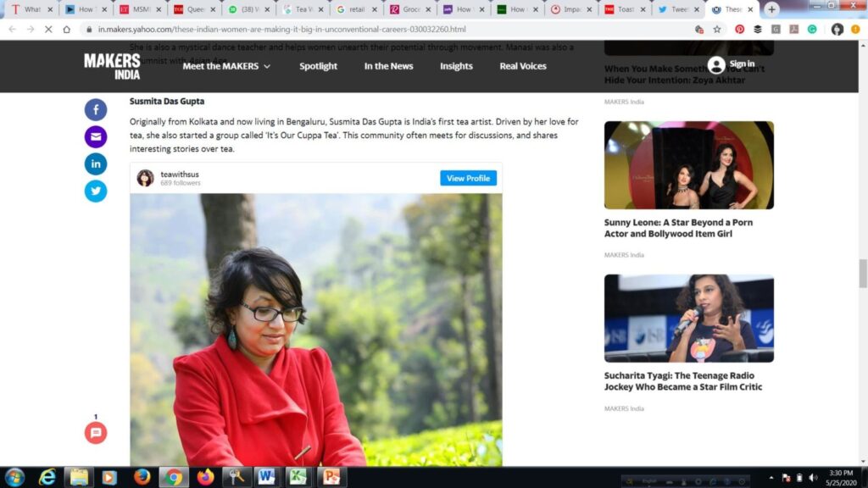
Task: Click the Susmita Das Gupta heading
Action: tap(167, 102)
